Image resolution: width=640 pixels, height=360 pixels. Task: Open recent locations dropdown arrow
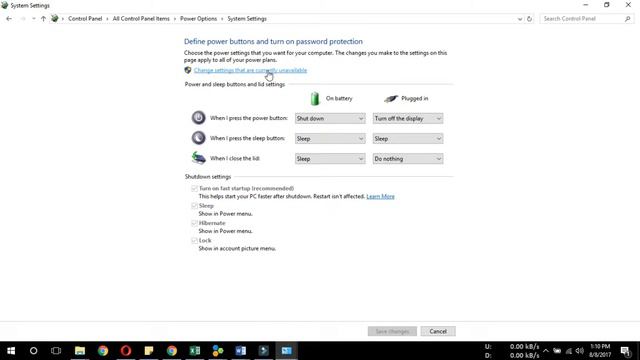(33, 19)
